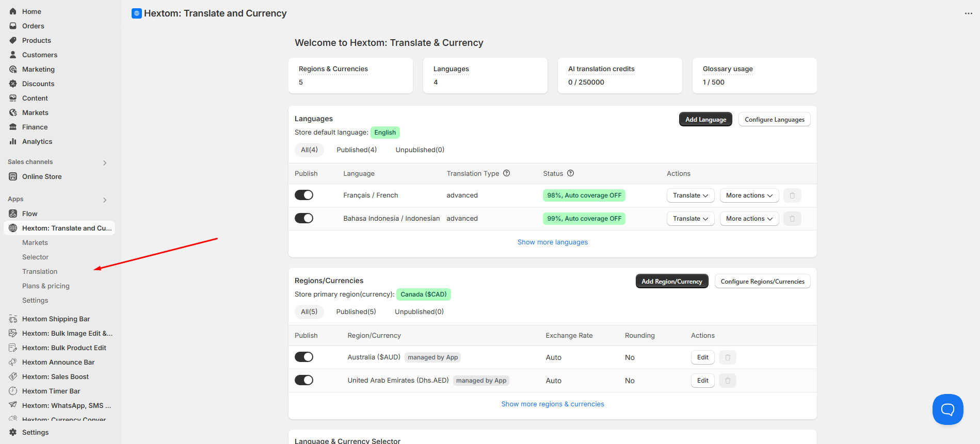Screen dimensions: 980x444
Task: Click the Flow app icon
Action: [x=13, y=213]
